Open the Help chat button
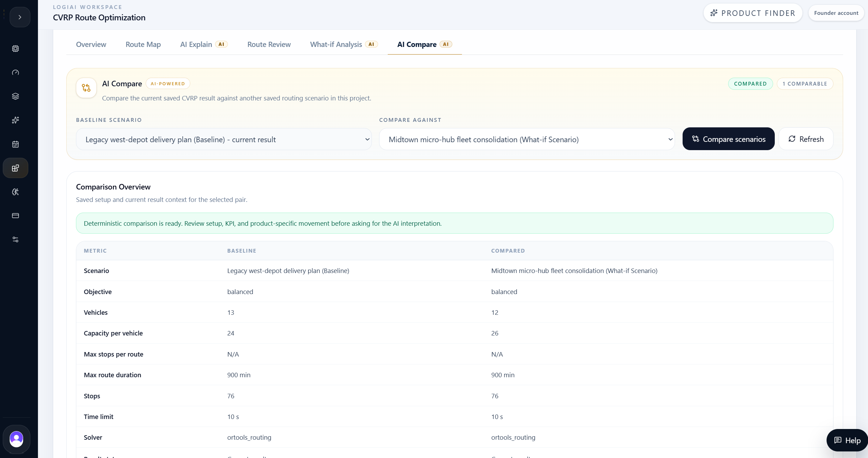This screenshot has width=868, height=458. 847,440
